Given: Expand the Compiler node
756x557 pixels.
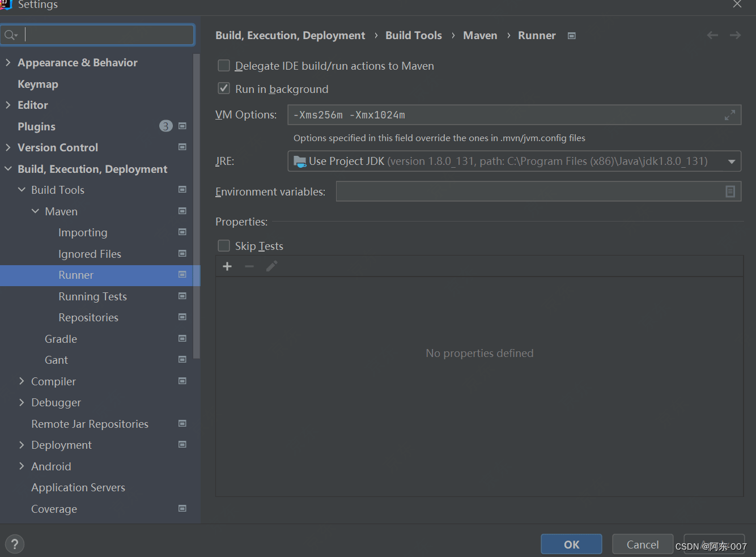Looking at the screenshot, I should click(x=22, y=381).
